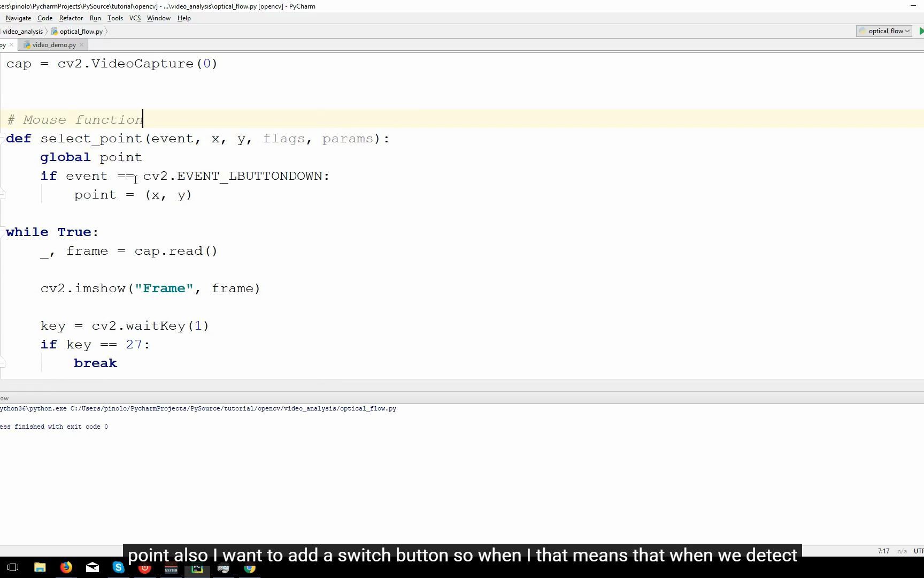
Task: Expand the video_analysis breadcrumb
Action: 22,31
